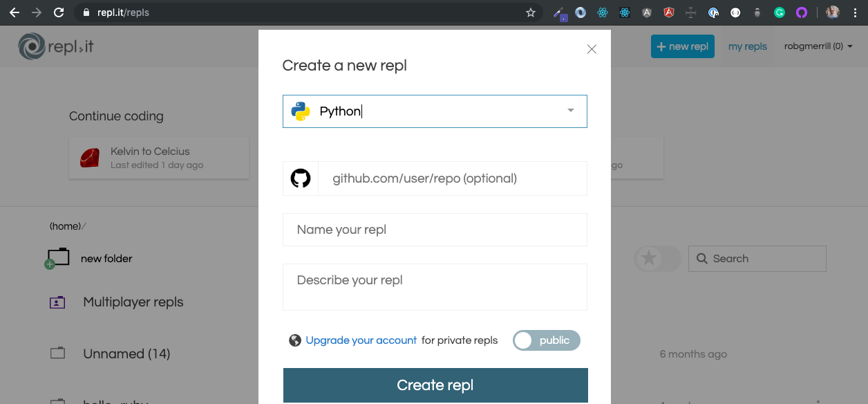Open the bug-shaped extension icon
This screenshot has height=404, width=868.
[757, 12]
